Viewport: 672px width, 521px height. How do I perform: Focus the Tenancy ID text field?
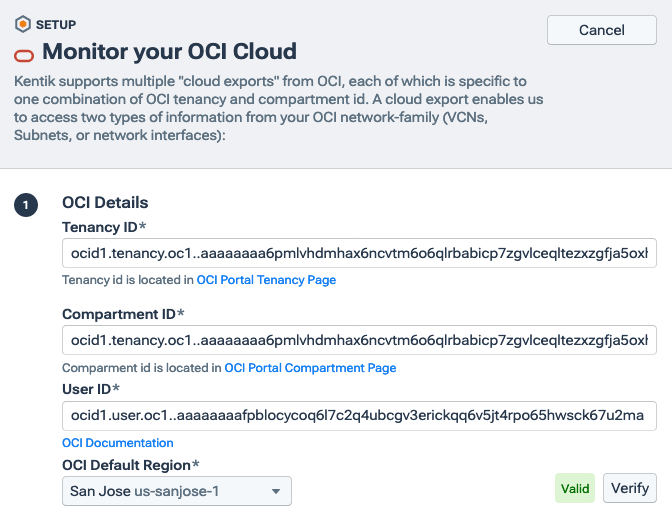pyautogui.click(x=359, y=252)
